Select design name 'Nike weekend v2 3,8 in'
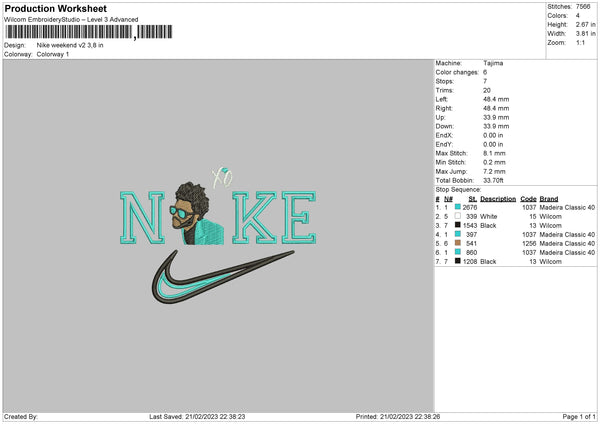 click(x=70, y=45)
